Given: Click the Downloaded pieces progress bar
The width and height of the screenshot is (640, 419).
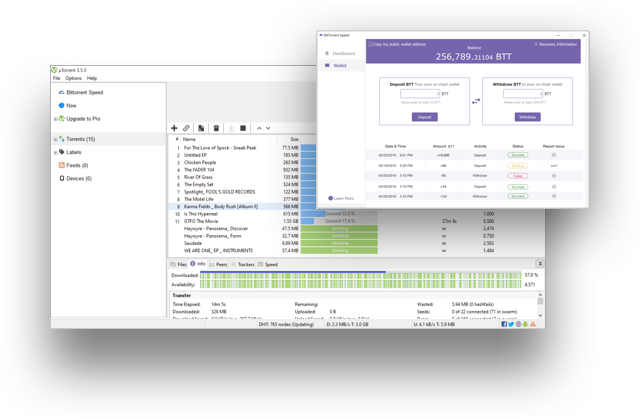Looking at the screenshot, I should coord(361,275).
